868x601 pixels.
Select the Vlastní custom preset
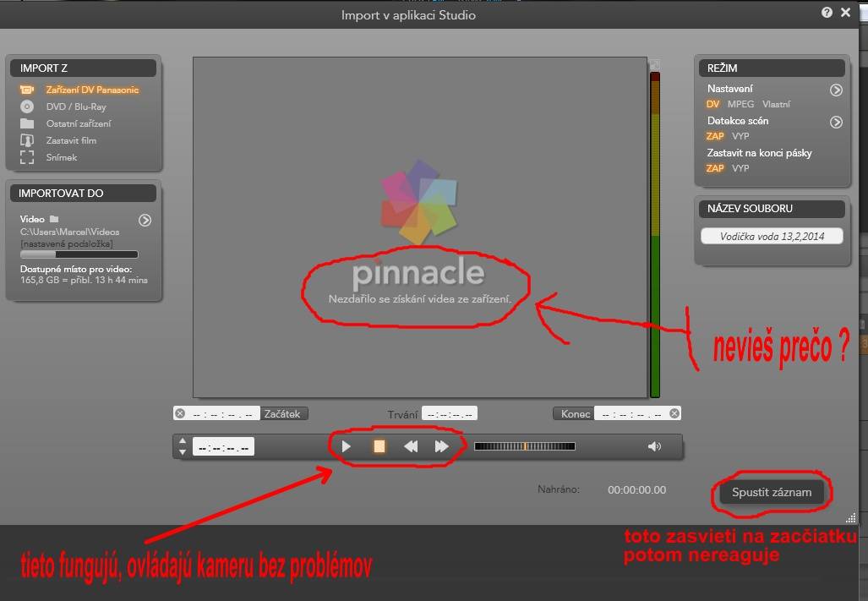[x=776, y=104]
